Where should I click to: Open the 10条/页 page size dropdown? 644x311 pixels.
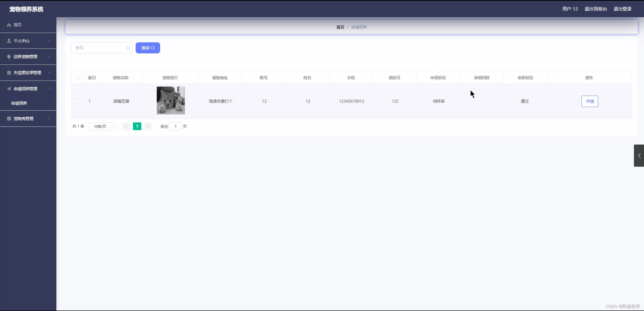[102, 126]
